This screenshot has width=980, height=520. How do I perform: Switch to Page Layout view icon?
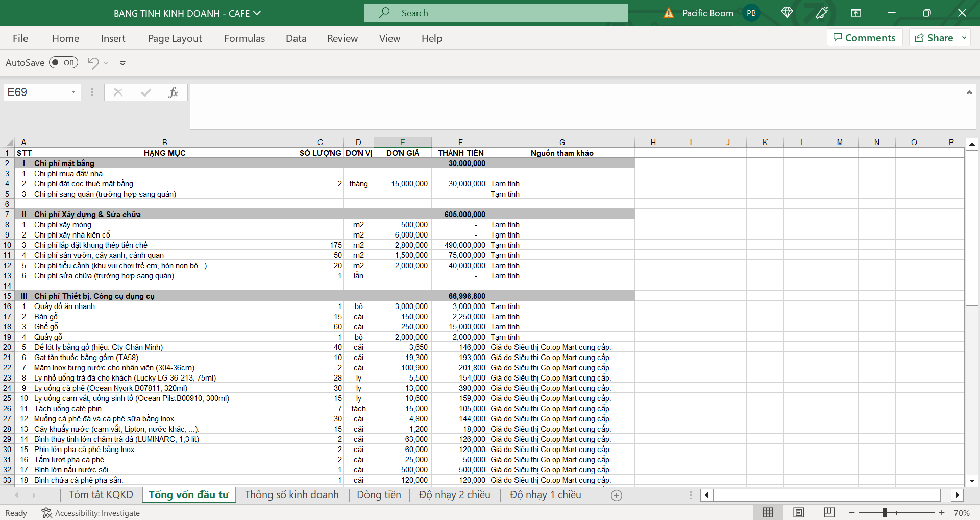pos(799,512)
